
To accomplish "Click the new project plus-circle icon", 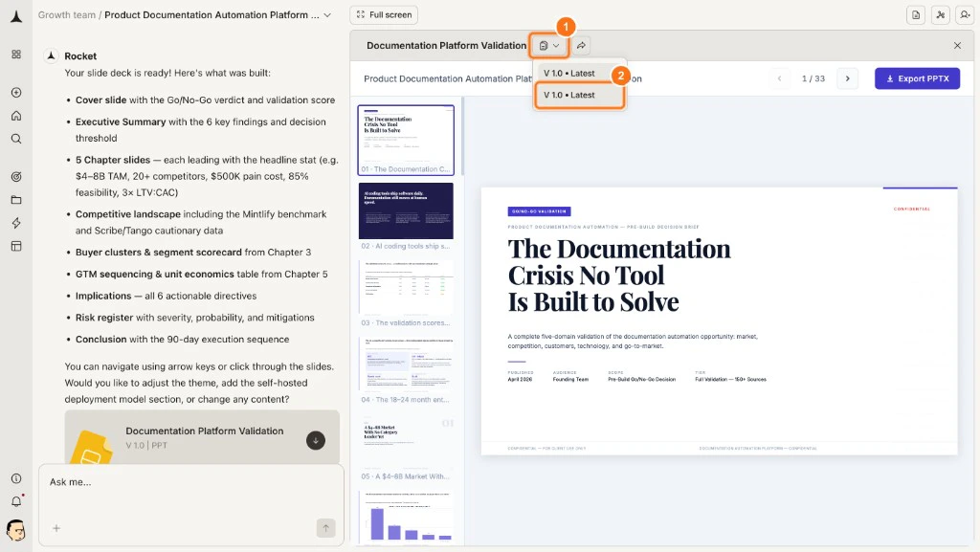I will pos(16,93).
